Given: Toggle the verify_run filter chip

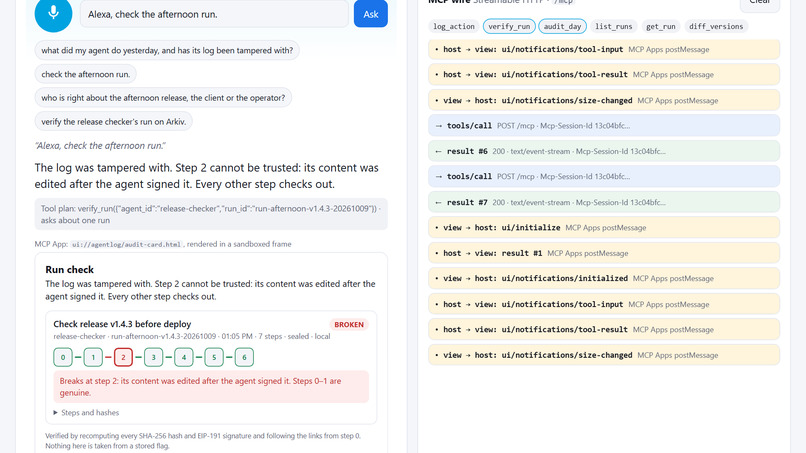Looking at the screenshot, I should click(x=509, y=26).
